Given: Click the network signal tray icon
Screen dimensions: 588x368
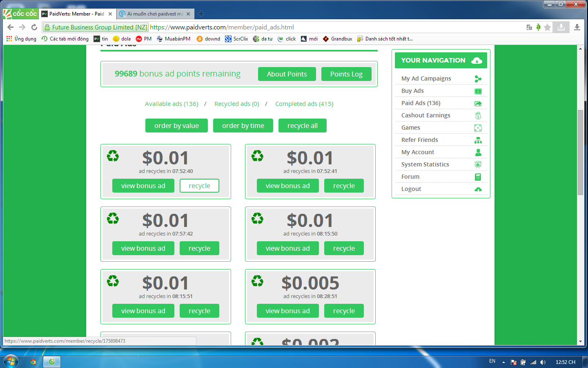Looking at the screenshot, I should coord(533,362).
